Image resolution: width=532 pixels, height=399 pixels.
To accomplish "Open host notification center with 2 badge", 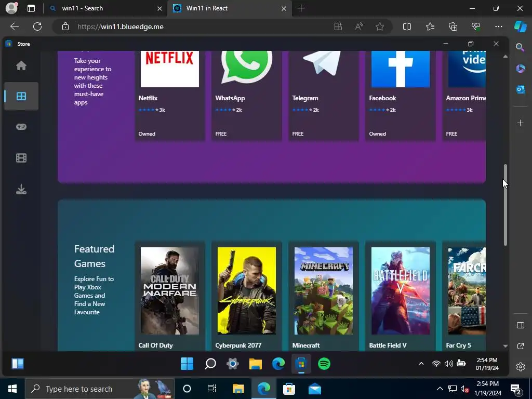I will click(516, 390).
